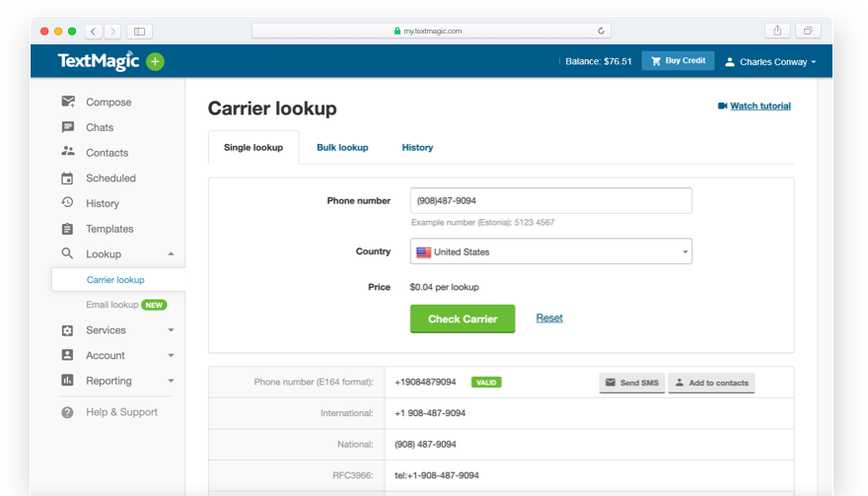Expand the Account submenu arrow
Viewport: 868px width, 496px height.
[171, 355]
